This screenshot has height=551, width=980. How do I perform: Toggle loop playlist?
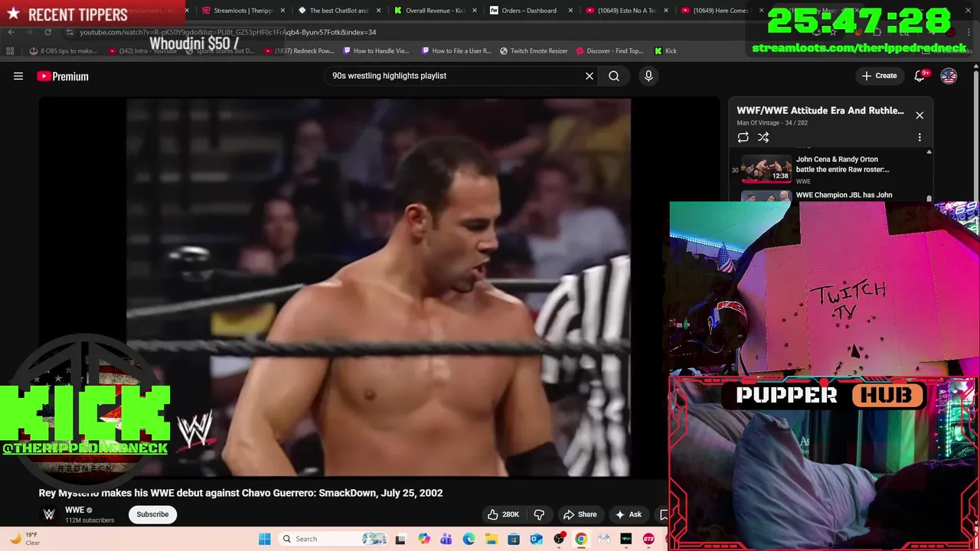(x=743, y=137)
